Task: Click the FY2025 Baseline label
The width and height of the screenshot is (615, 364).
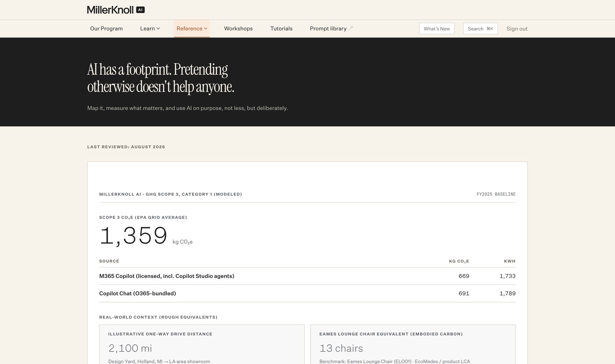Action: (x=496, y=194)
